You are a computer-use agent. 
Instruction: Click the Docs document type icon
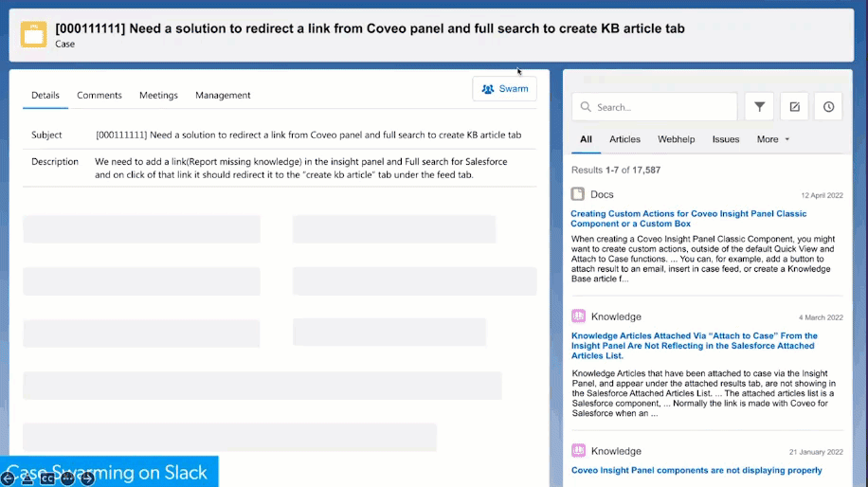pyautogui.click(x=578, y=194)
